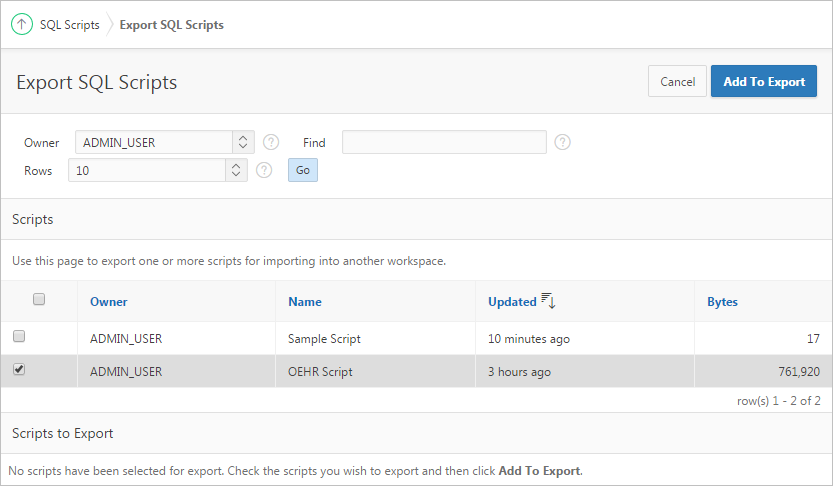Check the Sample Script row checkbox
The image size is (833, 486).
19,337
